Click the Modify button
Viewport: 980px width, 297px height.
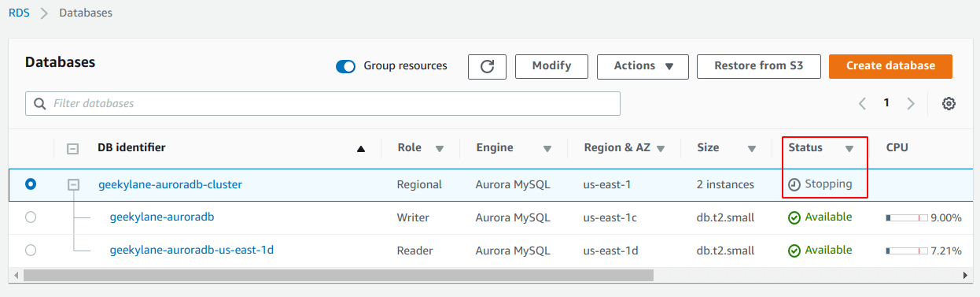551,66
